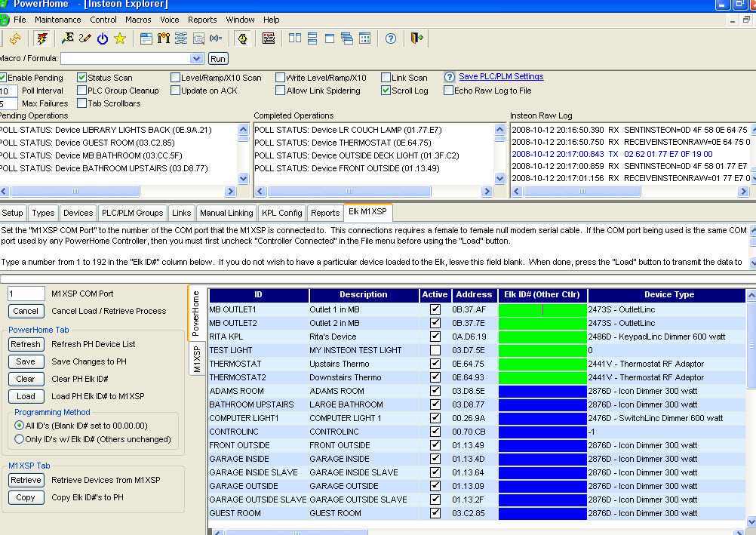Click the blue form window toolbar icon
The width and height of the screenshot is (756, 535).
(x=146, y=38)
